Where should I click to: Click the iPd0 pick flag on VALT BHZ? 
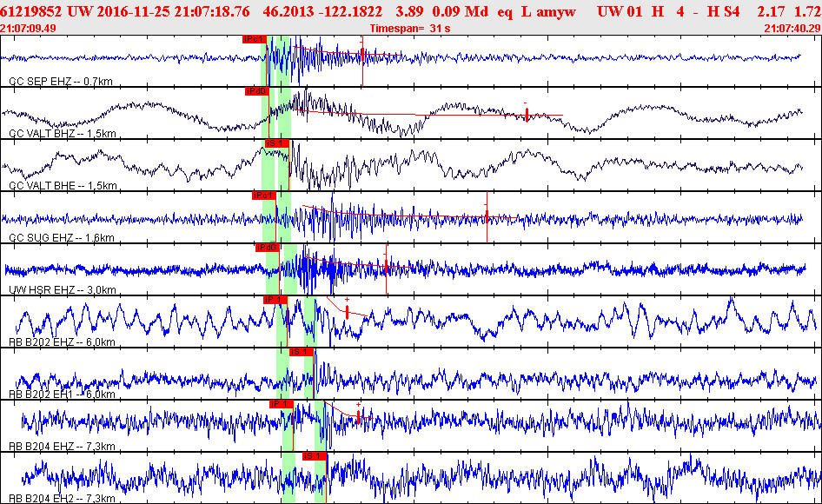coord(257,91)
